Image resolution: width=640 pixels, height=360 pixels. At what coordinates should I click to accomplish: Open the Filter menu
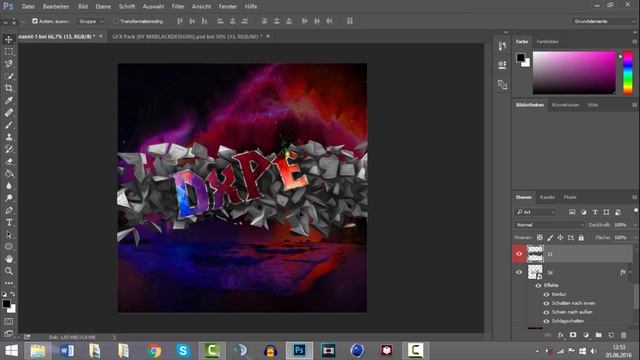click(x=178, y=7)
